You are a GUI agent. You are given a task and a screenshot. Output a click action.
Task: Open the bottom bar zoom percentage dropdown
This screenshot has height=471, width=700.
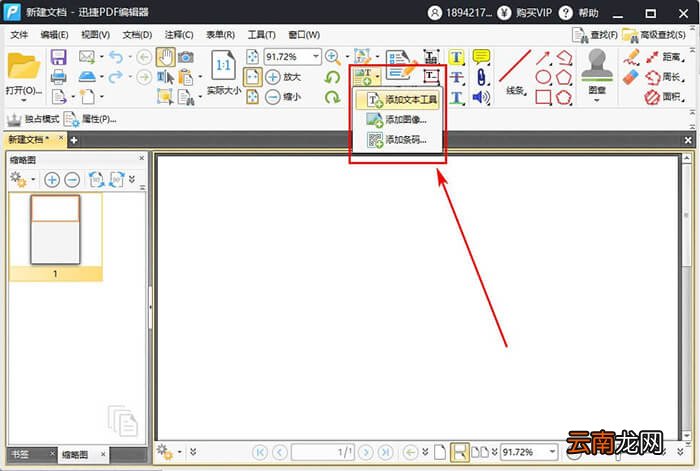552,452
